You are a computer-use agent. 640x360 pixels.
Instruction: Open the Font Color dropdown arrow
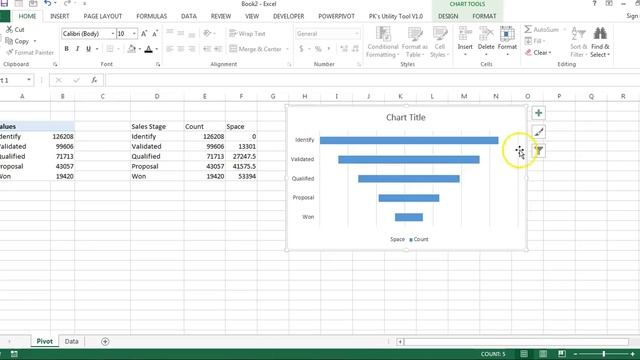click(157, 49)
